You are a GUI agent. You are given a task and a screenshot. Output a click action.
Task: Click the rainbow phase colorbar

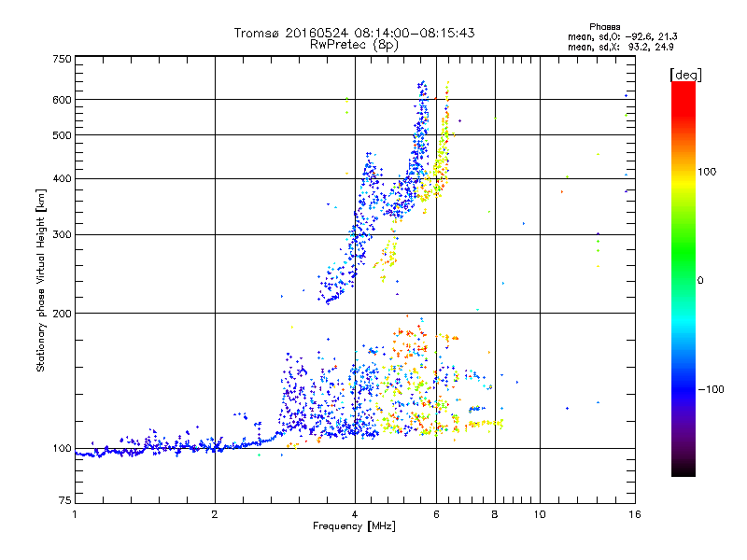[684, 278]
